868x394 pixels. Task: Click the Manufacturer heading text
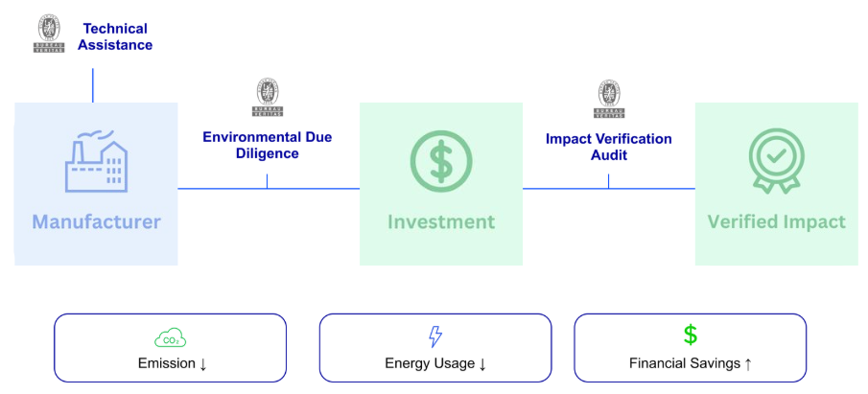point(97,222)
